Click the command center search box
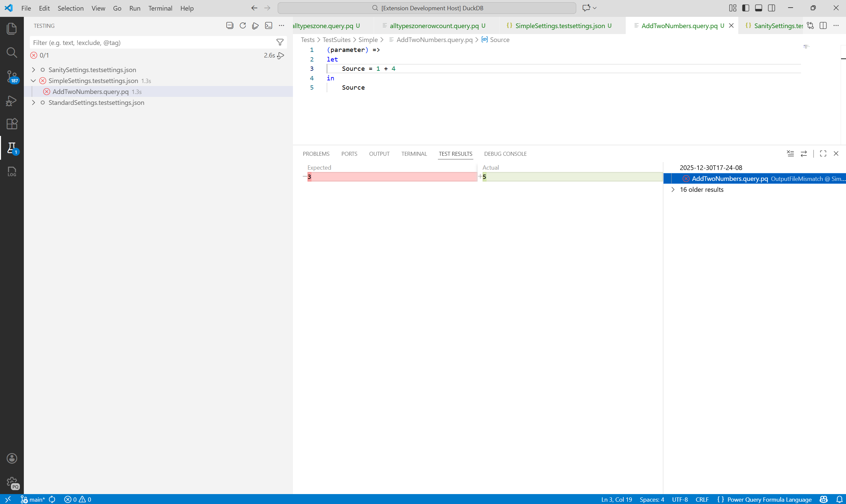Viewport: 846px width, 504px height. click(x=427, y=8)
